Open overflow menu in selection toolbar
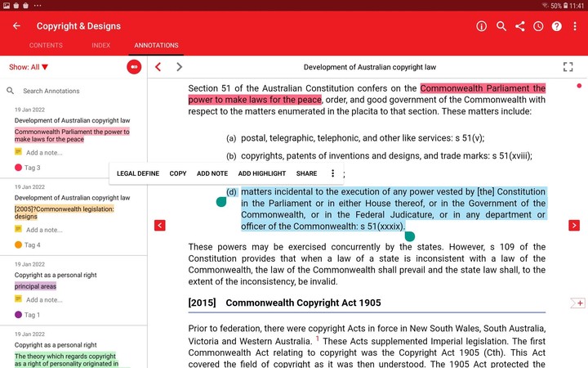588x368 pixels. pyautogui.click(x=332, y=173)
